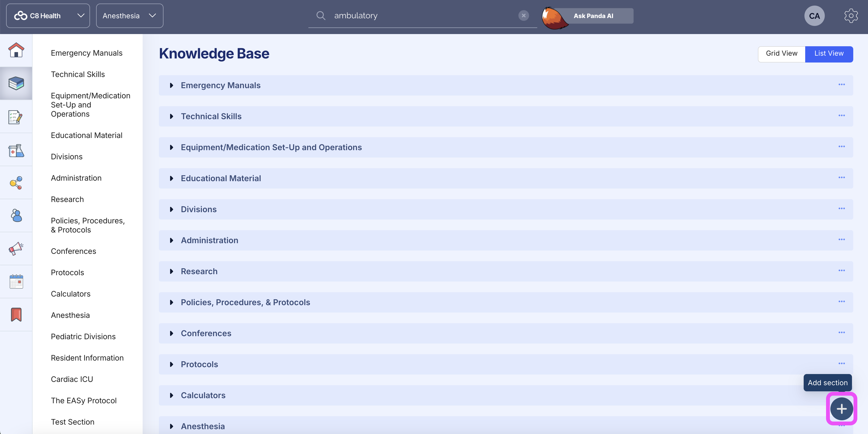Expand the Protocols section arrow

point(172,364)
